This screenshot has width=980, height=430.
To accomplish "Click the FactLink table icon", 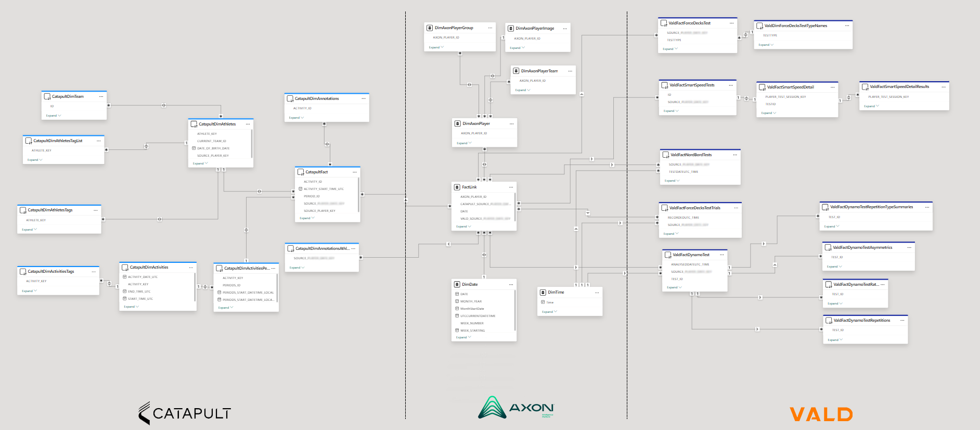I will (457, 187).
